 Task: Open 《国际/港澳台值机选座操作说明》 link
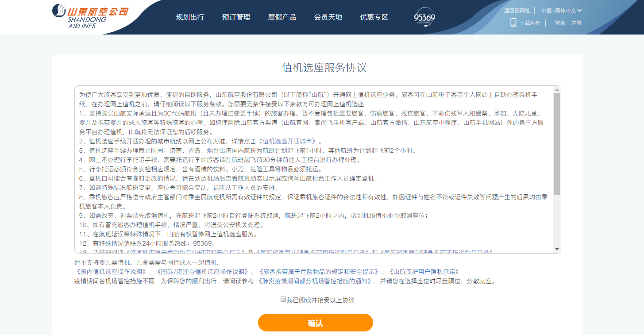203,272
